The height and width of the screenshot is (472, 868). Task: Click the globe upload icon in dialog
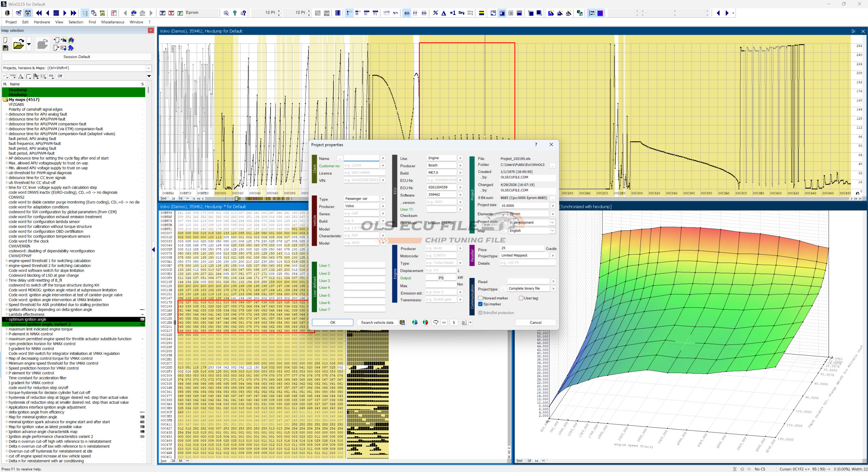[425, 322]
